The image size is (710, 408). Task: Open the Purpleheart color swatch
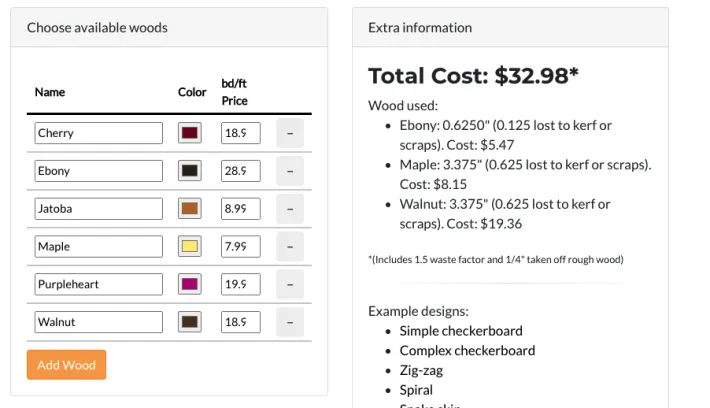tap(190, 285)
